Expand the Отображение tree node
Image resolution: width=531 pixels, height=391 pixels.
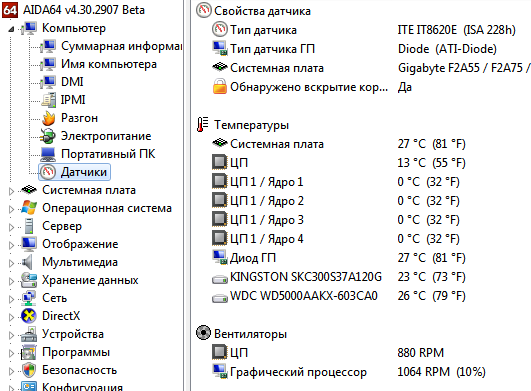click(x=11, y=245)
